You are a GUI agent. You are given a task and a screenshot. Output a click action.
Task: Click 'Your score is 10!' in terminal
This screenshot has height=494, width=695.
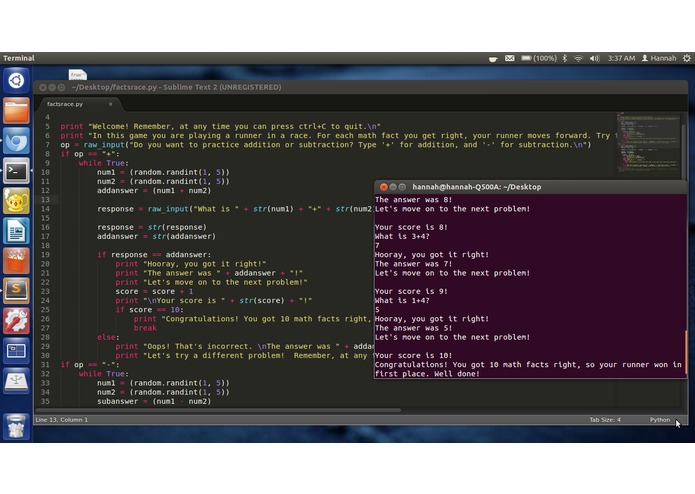414,355
